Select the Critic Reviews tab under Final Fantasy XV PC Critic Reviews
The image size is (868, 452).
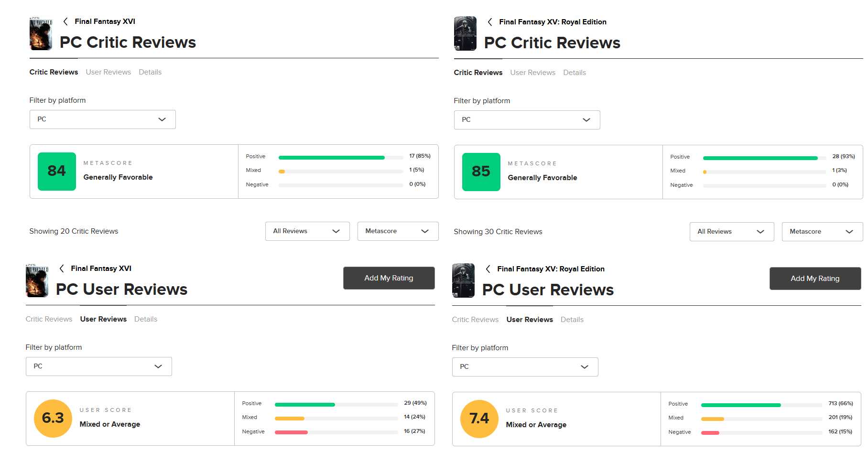coord(478,73)
